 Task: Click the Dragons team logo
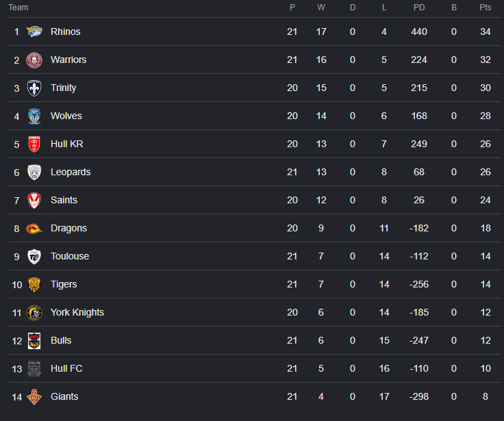point(34,229)
